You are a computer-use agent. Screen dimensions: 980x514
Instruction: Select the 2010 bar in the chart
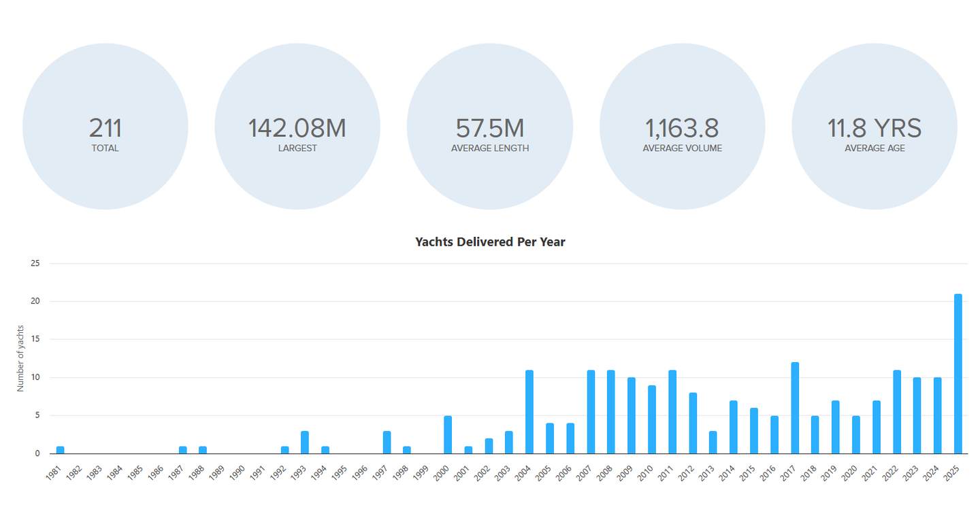(x=652, y=419)
